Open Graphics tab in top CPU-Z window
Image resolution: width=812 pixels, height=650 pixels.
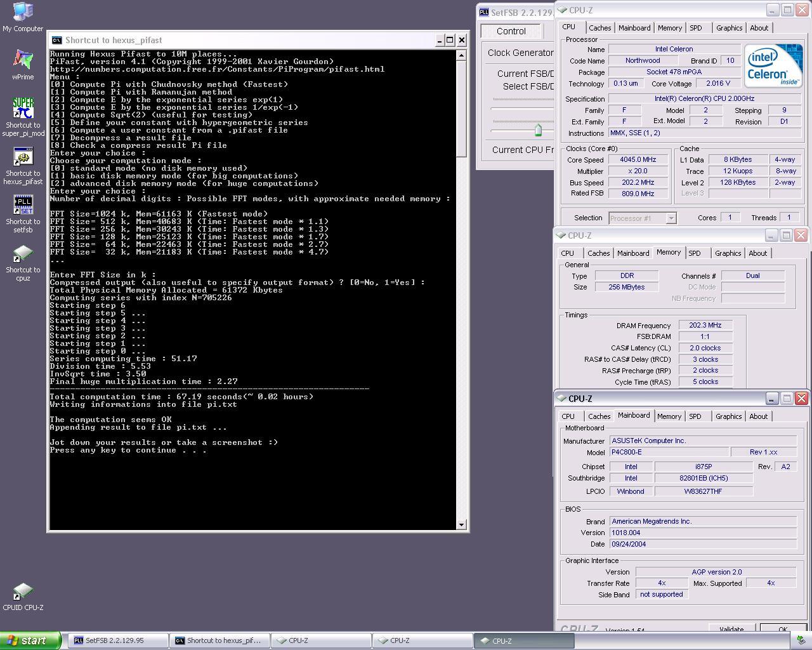pyautogui.click(x=729, y=28)
